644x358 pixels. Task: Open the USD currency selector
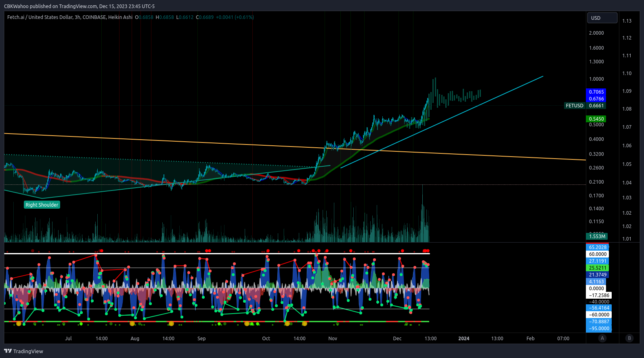tap(602, 18)
